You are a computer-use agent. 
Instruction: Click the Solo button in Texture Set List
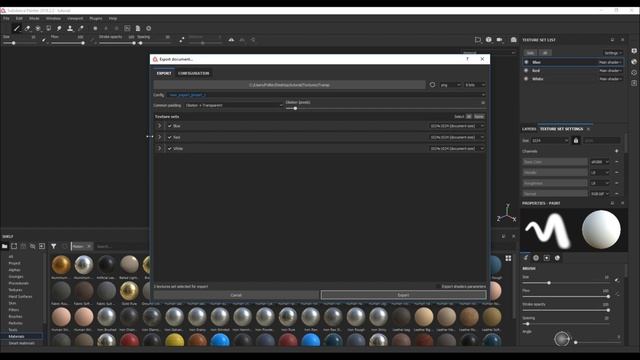pyautogui.click(x=530, y=53)
